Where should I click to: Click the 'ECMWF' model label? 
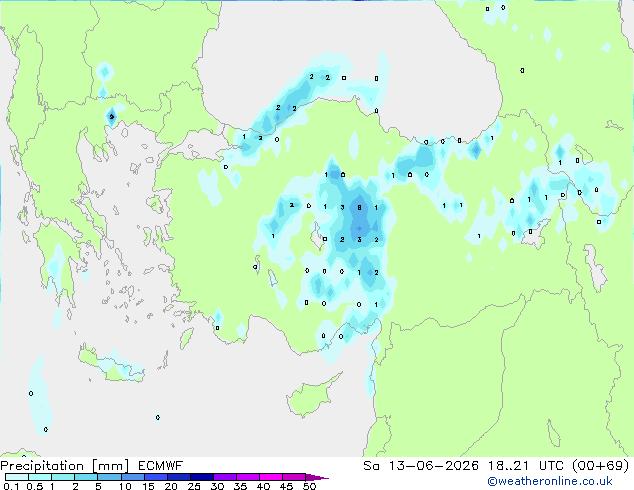tap(161, 466)
